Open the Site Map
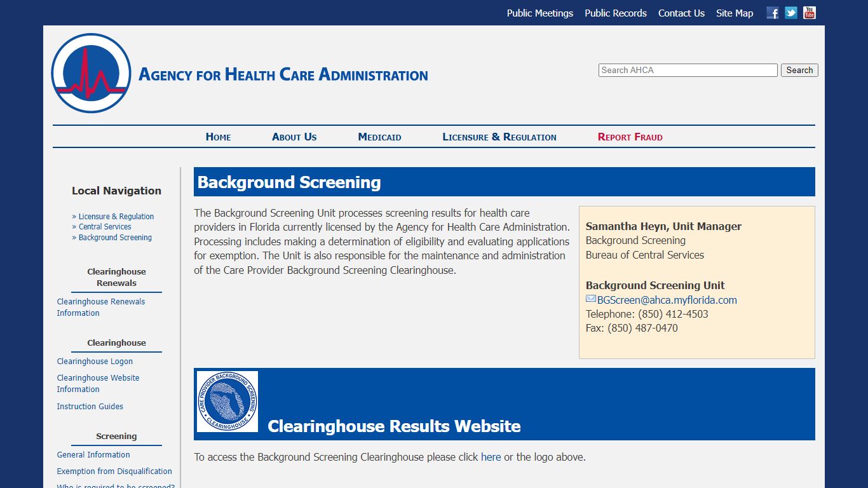 point(735,13)
